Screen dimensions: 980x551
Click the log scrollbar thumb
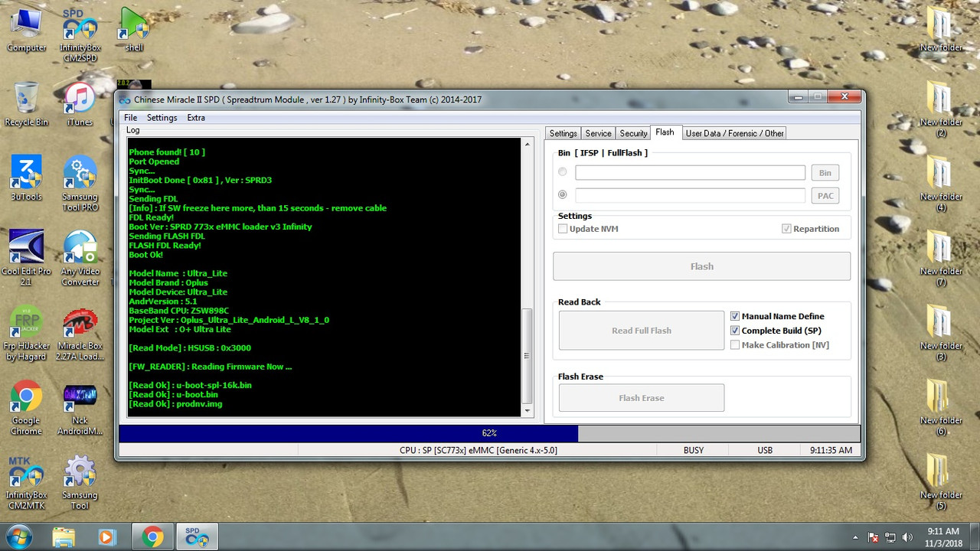click(527, 356)
